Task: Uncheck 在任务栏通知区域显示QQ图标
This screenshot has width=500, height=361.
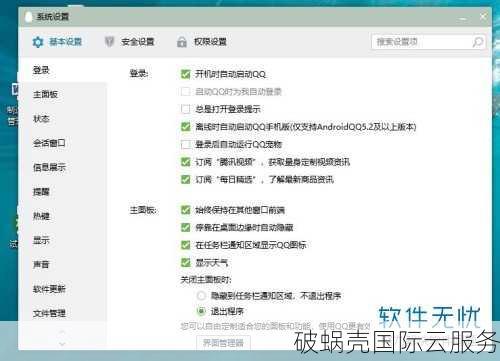Action: click(185, 245)
